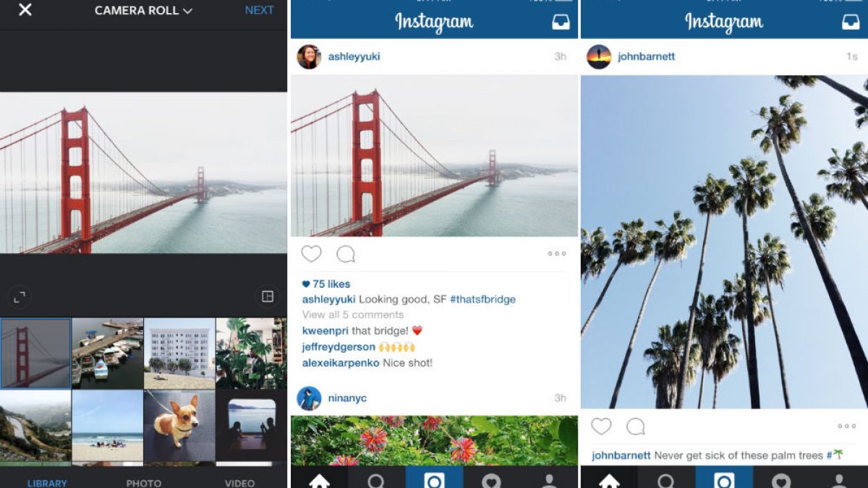868x488 pixels.
Task: Open the camera tab in johnbarnett screen
Action: 724,477
